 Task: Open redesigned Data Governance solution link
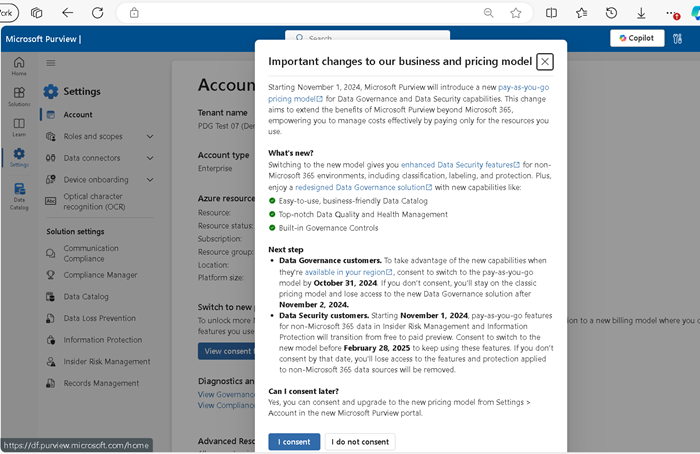coord(363,187)
